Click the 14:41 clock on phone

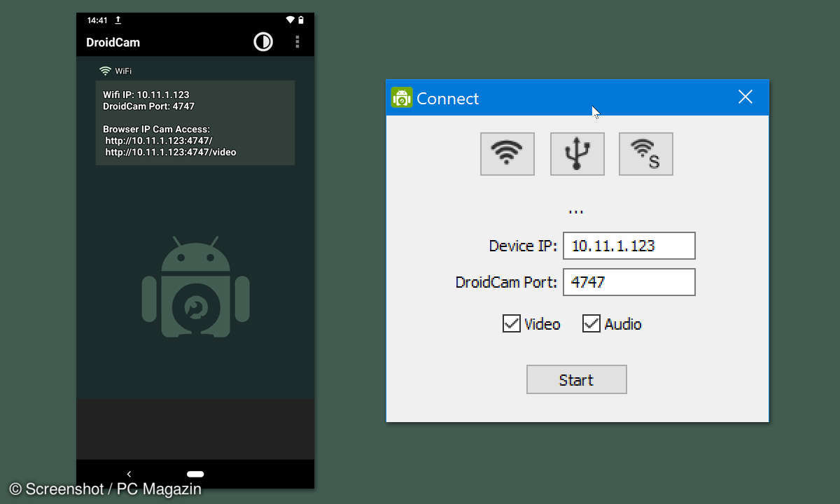97,20
